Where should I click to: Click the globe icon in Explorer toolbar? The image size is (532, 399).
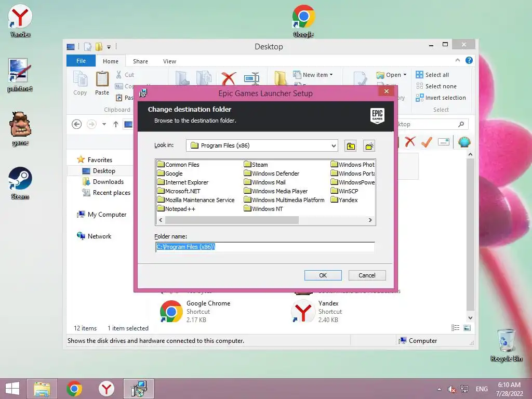point(464,141)
